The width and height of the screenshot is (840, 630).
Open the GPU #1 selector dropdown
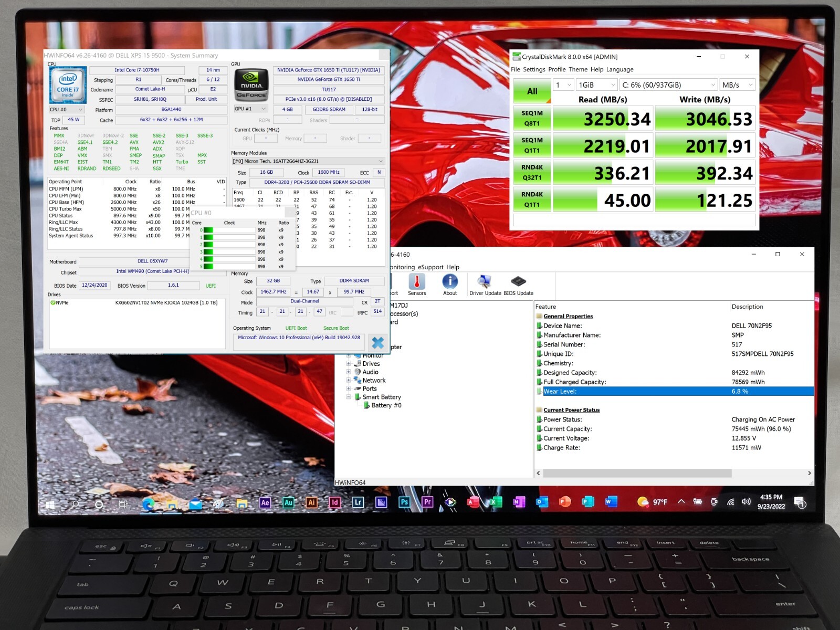(251, 109)
